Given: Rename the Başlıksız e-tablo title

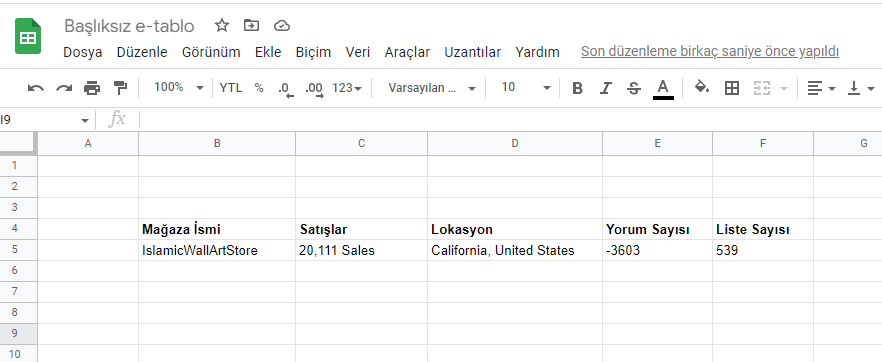Looking at the screenshot, I should [x=129, y=26].
